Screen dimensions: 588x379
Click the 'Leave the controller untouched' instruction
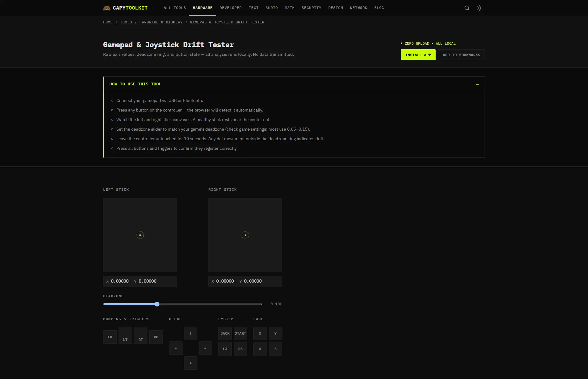click(220, 139)
